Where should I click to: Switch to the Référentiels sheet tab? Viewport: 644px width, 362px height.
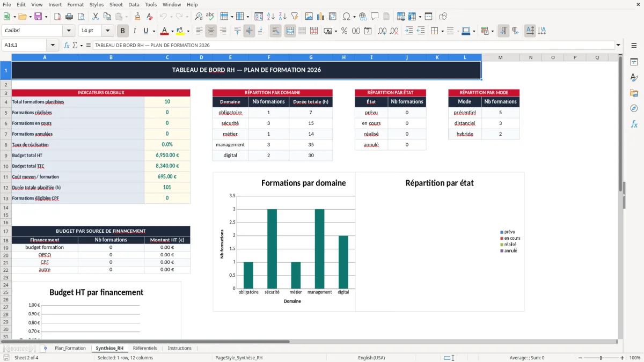[x=145, y=348]
